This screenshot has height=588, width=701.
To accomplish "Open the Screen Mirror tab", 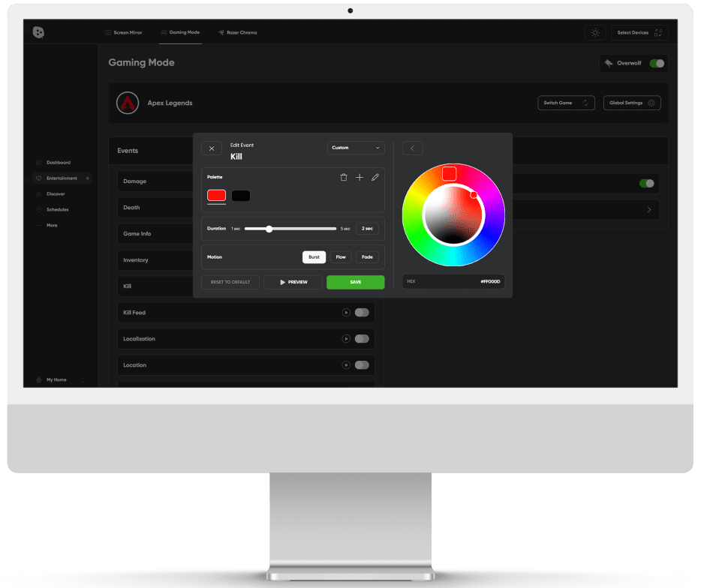I will tap(124, 32).
